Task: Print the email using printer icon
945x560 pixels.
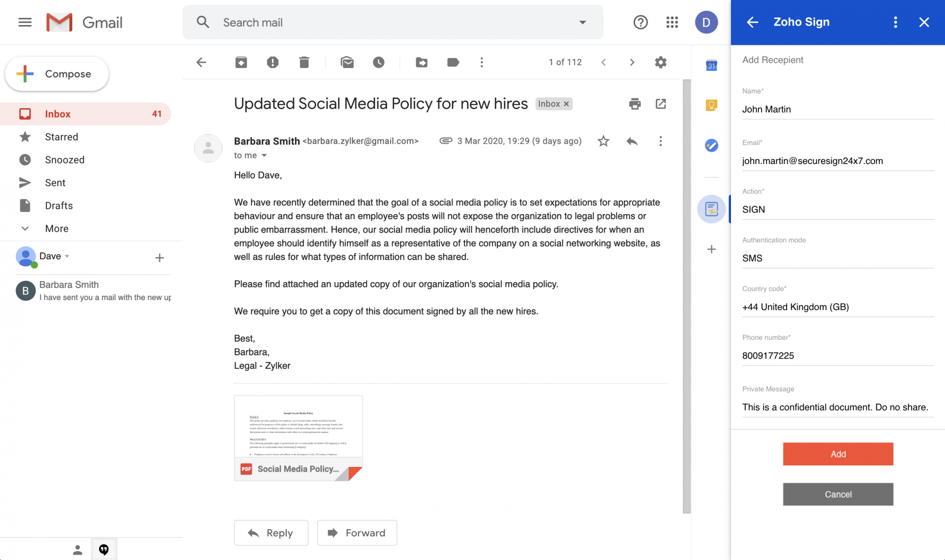Action: [635, 104]
